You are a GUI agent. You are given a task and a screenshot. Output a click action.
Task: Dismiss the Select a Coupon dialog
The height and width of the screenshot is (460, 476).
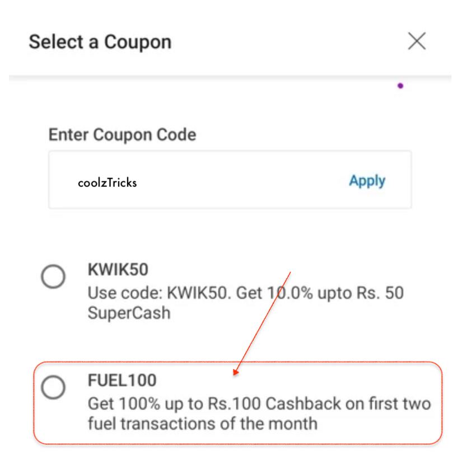click(417, 41)
